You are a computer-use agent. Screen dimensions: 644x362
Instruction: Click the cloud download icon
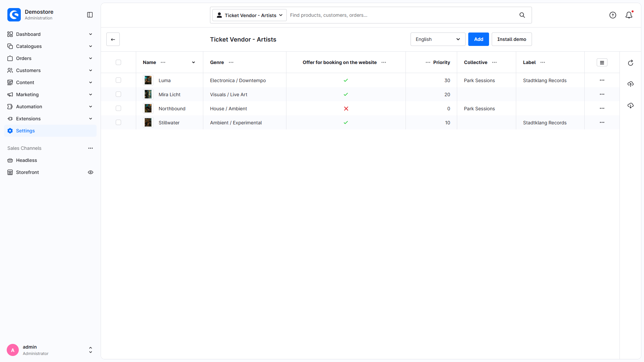click(x=631, y=106)
